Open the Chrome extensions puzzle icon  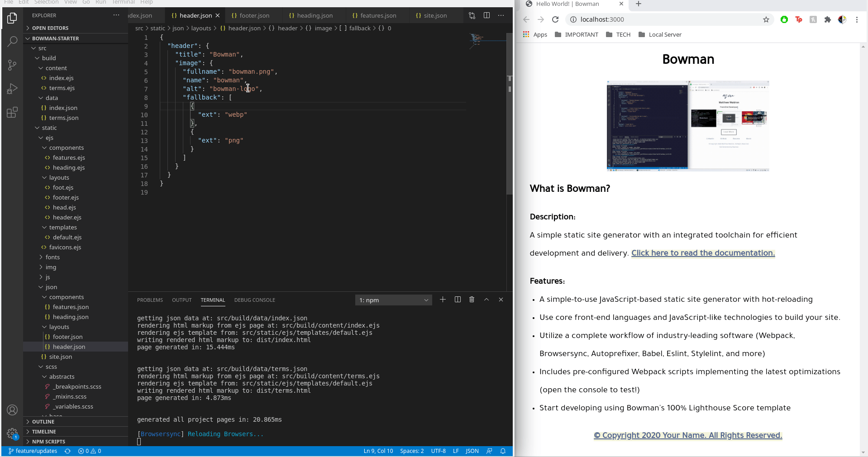pos(828,19)
